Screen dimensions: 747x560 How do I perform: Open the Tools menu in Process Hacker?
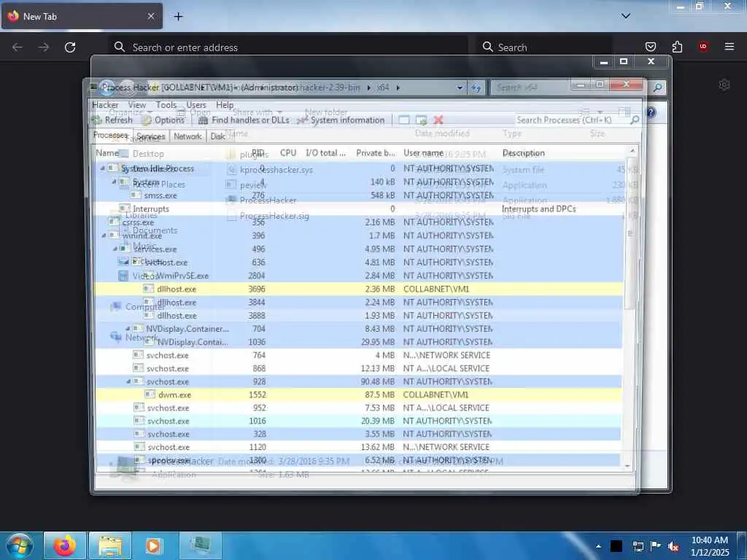[x=166, y=105]
